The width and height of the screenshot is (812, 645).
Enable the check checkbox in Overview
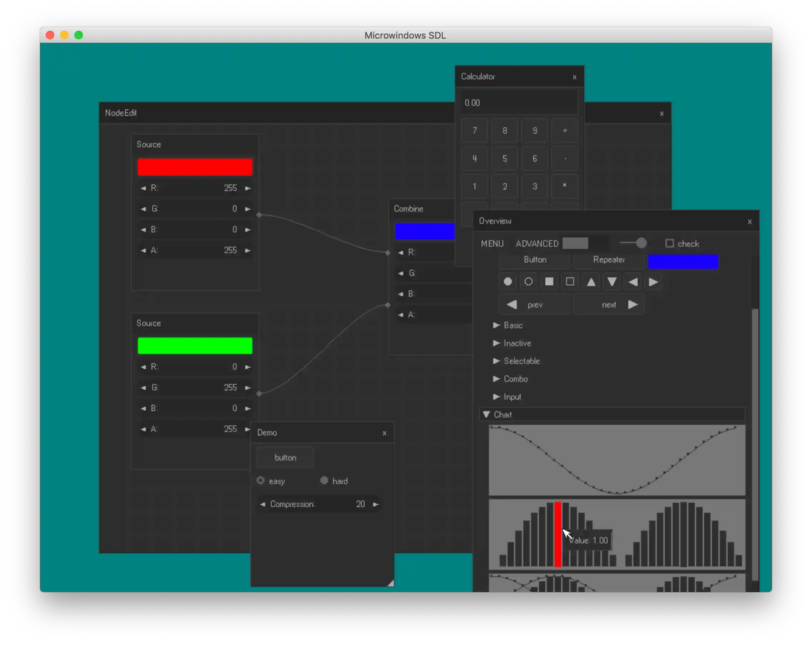coord(669,243)
